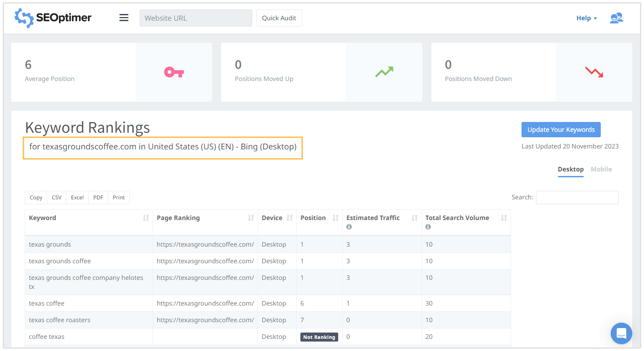Open the Help dropdown
This screenshot has height=351, width=644.
click(586, 18)
